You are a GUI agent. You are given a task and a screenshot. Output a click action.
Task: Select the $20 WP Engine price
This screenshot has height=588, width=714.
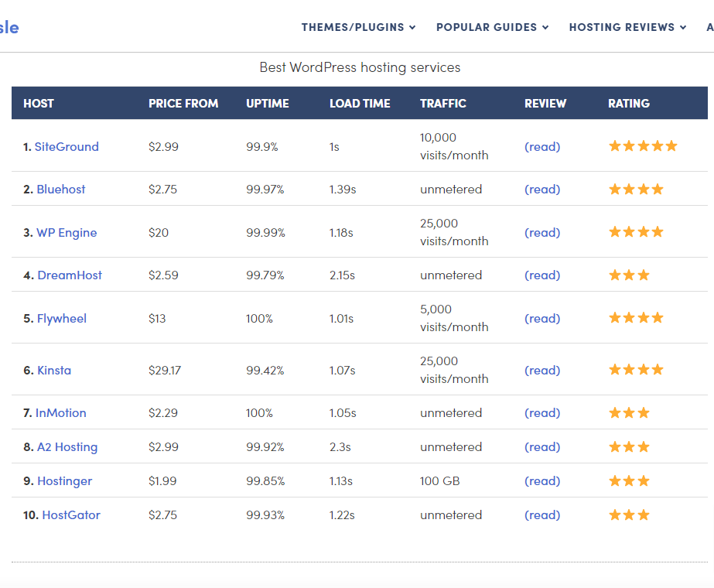(159, 233)
